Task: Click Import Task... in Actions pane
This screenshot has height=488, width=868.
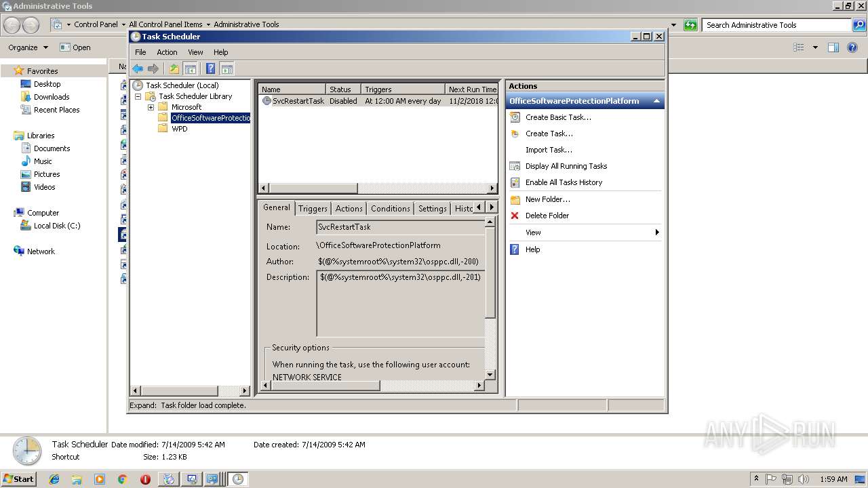Action: (x=549, y=150)
